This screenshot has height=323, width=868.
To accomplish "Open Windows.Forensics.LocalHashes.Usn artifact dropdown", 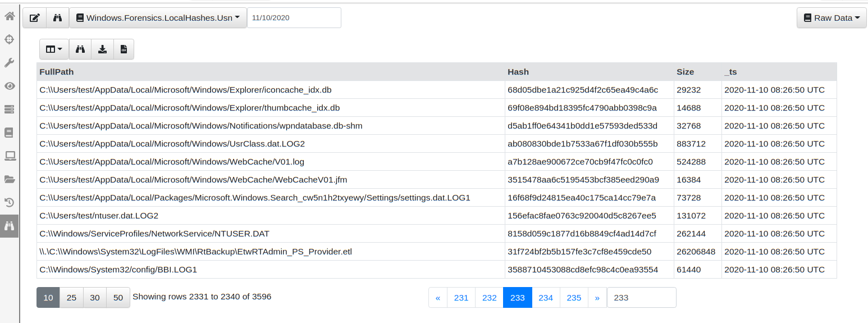I will 158,18.
